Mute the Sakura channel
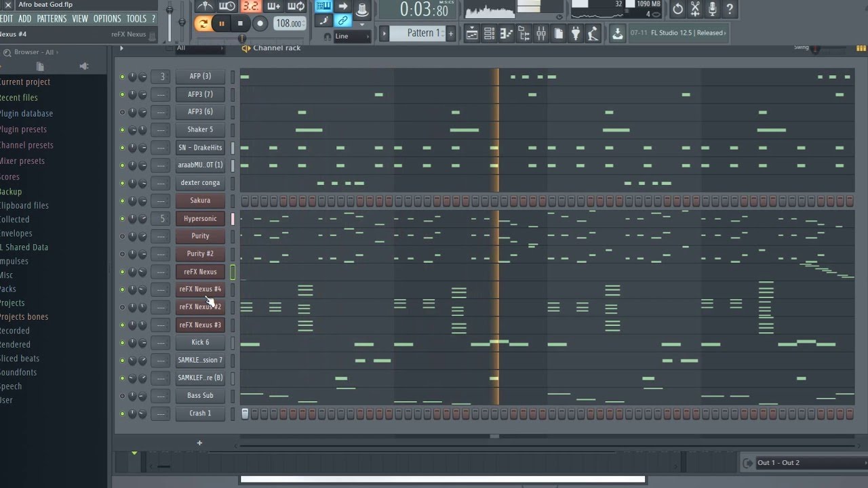This screenshot has width=868, height=488. click(122, 201)
